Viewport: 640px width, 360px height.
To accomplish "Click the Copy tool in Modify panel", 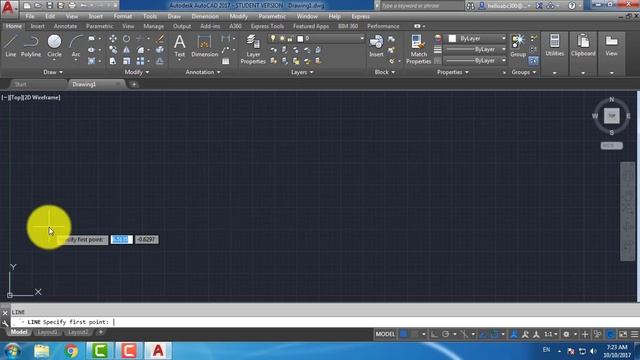I will click(x=113, y=50).
